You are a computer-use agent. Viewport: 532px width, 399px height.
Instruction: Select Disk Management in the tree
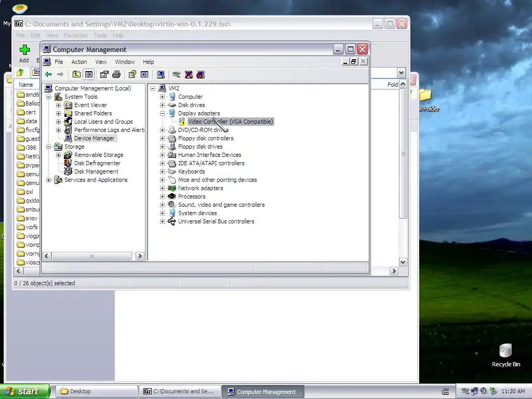click(96, 171)
